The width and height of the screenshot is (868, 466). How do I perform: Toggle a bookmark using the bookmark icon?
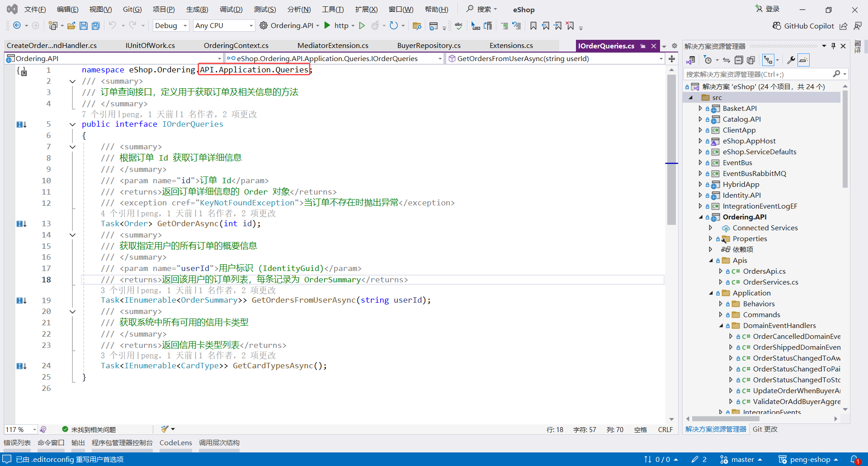click(533, 26)
